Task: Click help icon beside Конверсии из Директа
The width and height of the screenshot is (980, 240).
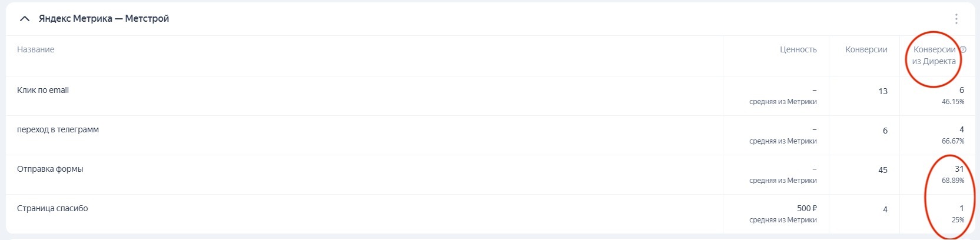Action: (963, 50)
